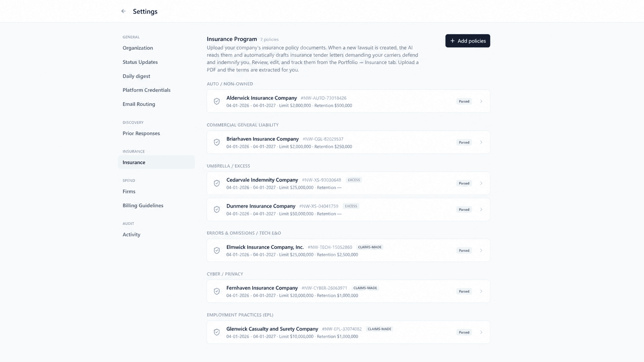Expand the Glenwick Casualty and Surety policy chevron
Viewport: 644px width, 362px height.
click(481, 332)
